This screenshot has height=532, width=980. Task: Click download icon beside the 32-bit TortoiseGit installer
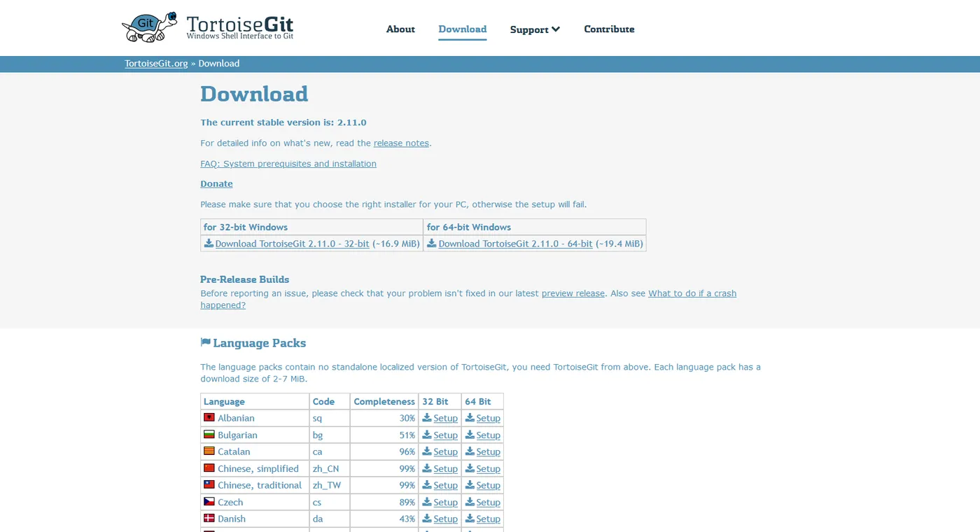(x=209, y=244)
